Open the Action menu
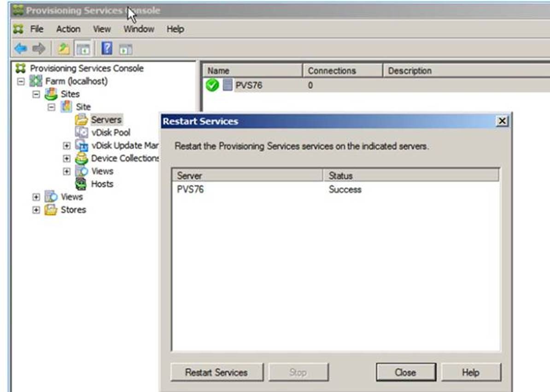 (x=68, y=29)
